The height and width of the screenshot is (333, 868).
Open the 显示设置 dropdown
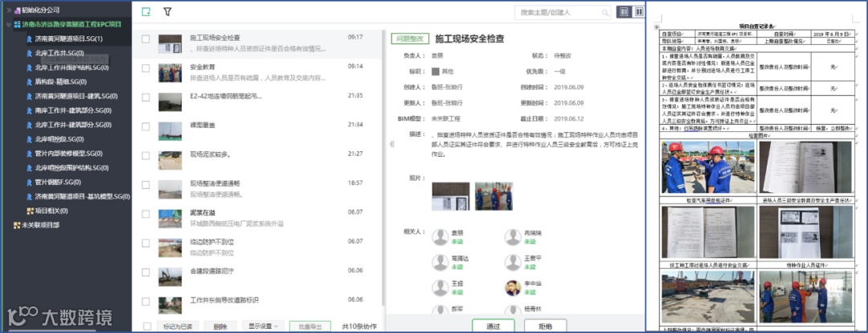(x=264, y=327)
